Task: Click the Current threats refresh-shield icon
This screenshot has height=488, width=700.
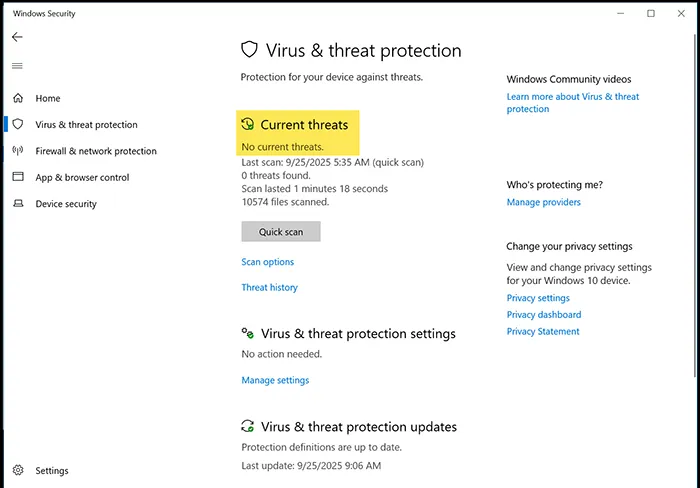Action: pyautogui.click(x=248, y=125)
